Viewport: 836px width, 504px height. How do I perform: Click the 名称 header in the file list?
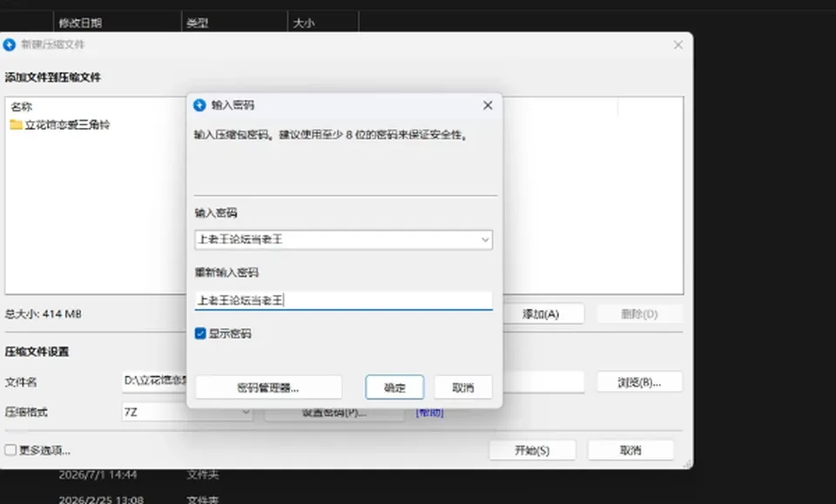click(x=21, y=106)
